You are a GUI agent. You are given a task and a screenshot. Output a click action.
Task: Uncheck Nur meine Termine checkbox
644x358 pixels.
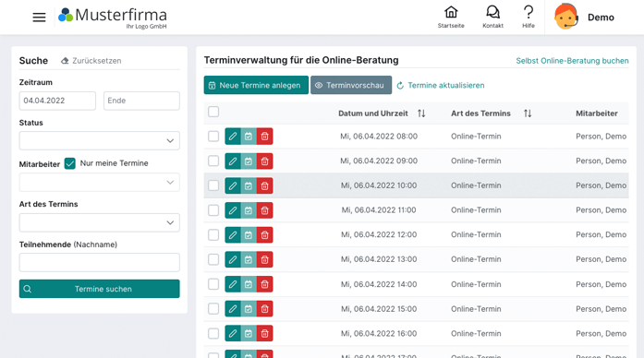[70, 163]
